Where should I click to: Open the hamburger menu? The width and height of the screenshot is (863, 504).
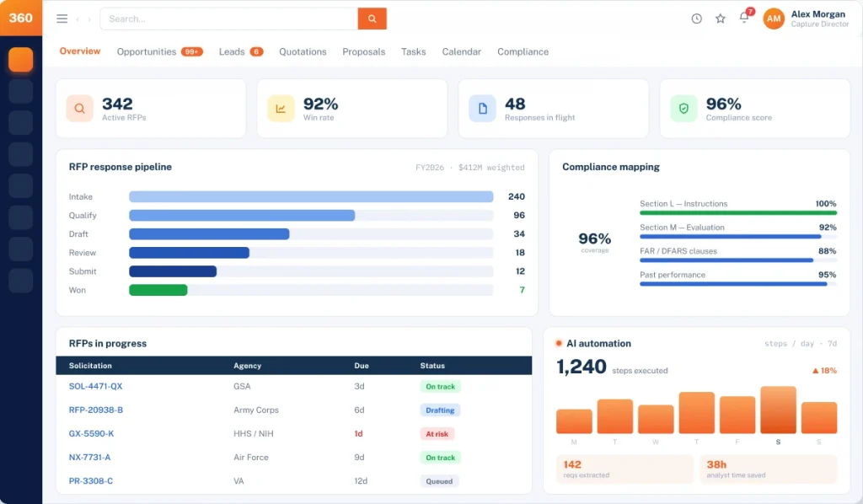pos(62,19)
